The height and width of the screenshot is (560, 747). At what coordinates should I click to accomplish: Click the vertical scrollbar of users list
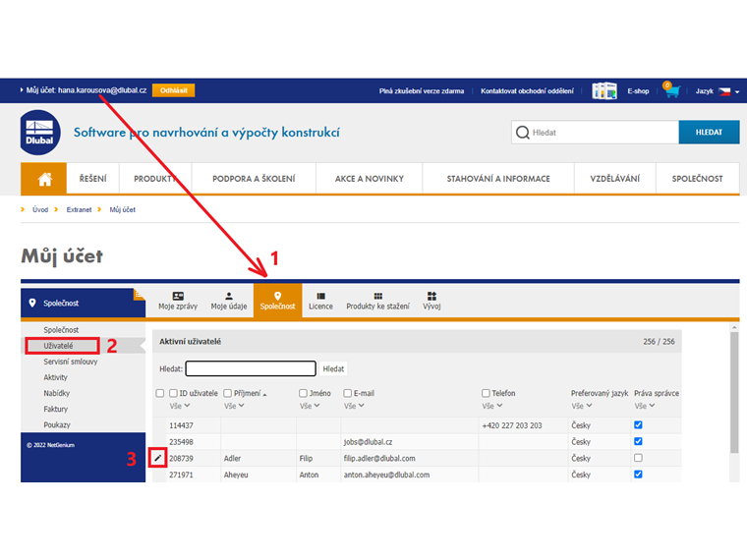(734, 392)
